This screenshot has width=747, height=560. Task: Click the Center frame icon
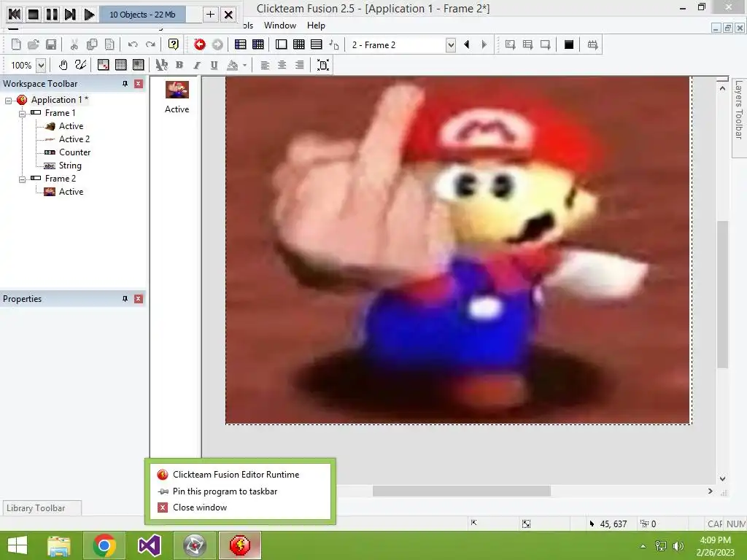coord(322,65)
